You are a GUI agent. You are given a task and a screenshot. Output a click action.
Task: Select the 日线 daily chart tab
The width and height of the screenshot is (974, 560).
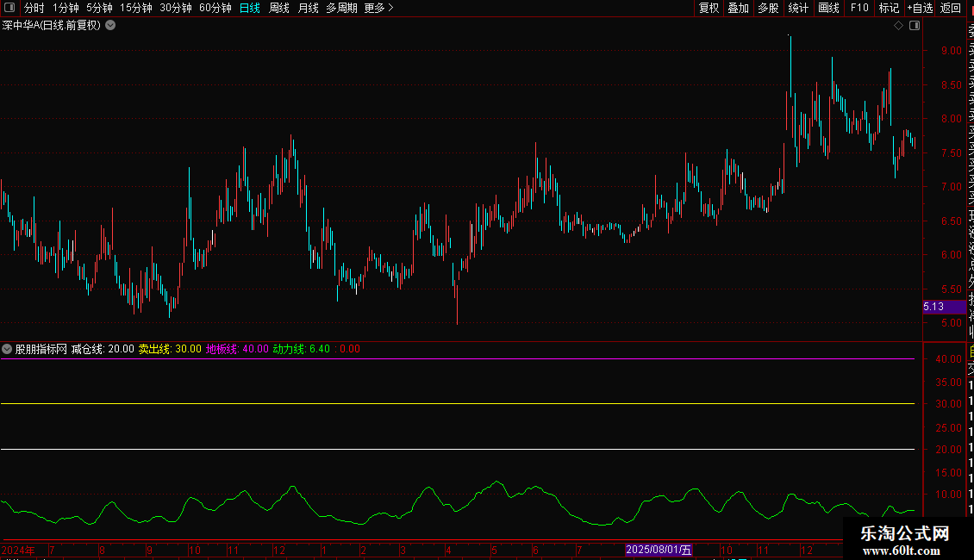[250, 8]
